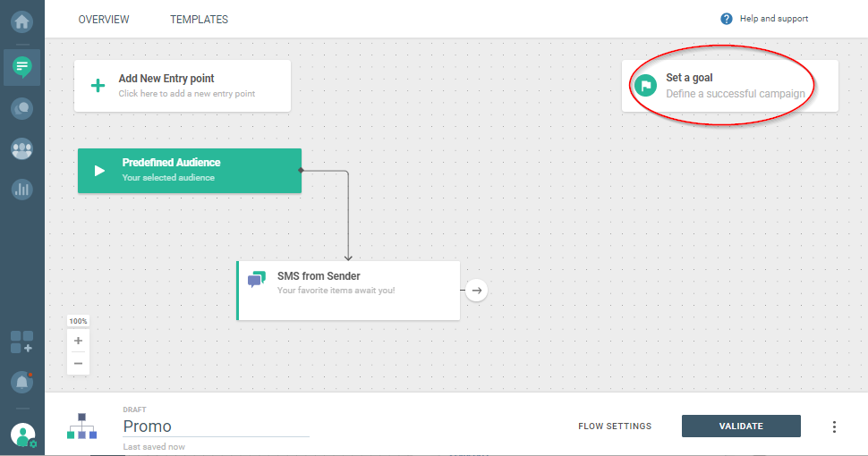Viewport: 868px width, 456px height.
Task: Zoom in the canvas with plus
Action: click(x=78, y=341)
